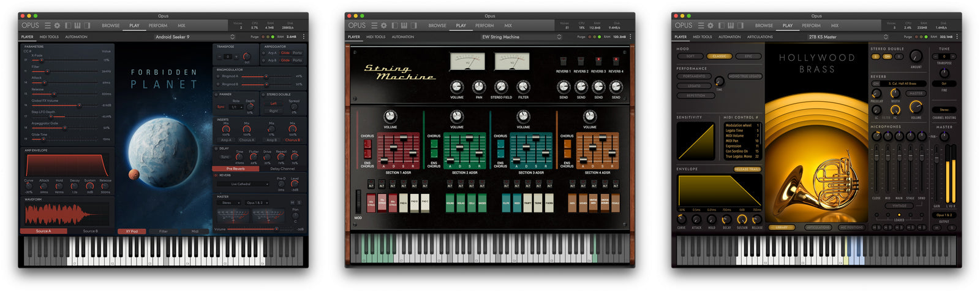Toggle the Reverb 1 switch in String Machine
This screenshot has width=980, height=292.
(563, 61)
